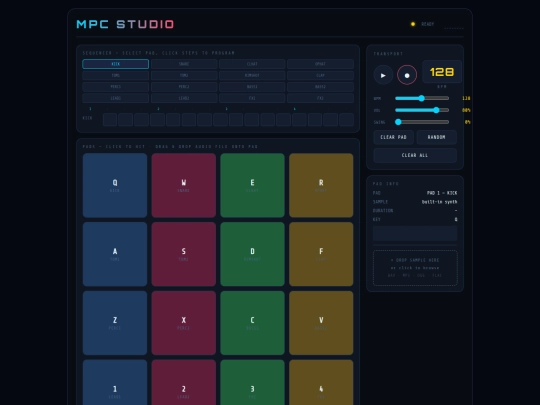Toggle the second step of the KICK row
540x405 pixels.
(126, 120)
